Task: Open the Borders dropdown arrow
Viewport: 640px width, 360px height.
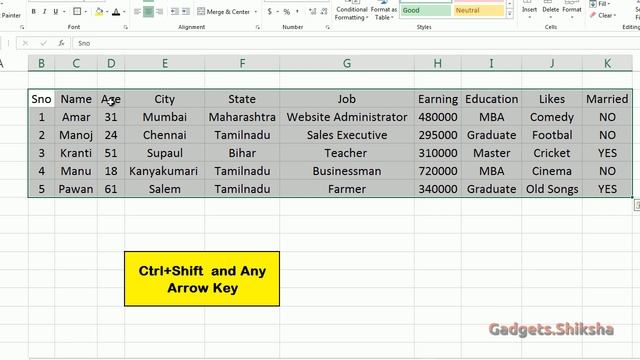Action: [86, 12]
